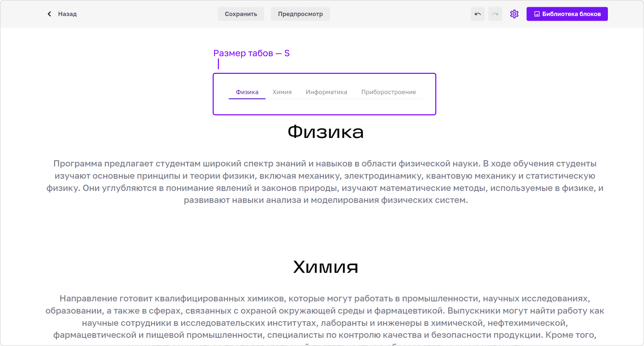Viewport: 644px width, 346px height.
Task: Undo the last action
Action: 478,14
